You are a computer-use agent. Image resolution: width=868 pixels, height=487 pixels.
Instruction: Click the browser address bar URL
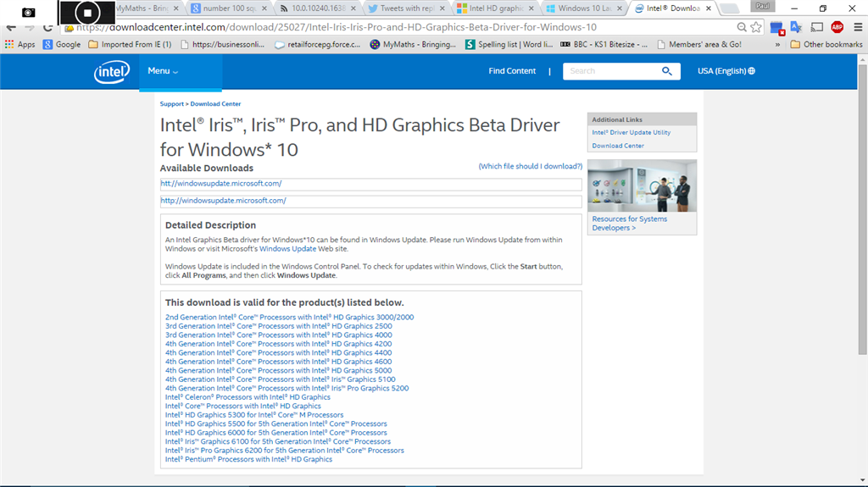tap(336, 27)
